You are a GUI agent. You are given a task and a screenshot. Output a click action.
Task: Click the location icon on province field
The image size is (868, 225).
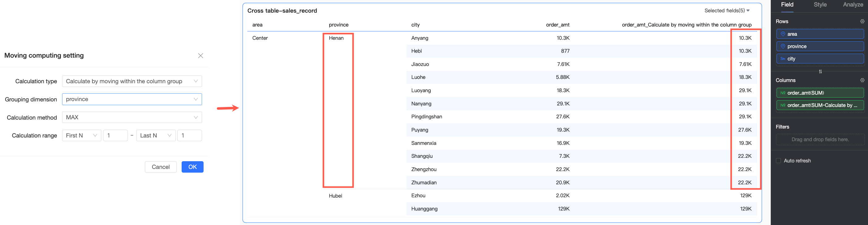coord(783,47)
